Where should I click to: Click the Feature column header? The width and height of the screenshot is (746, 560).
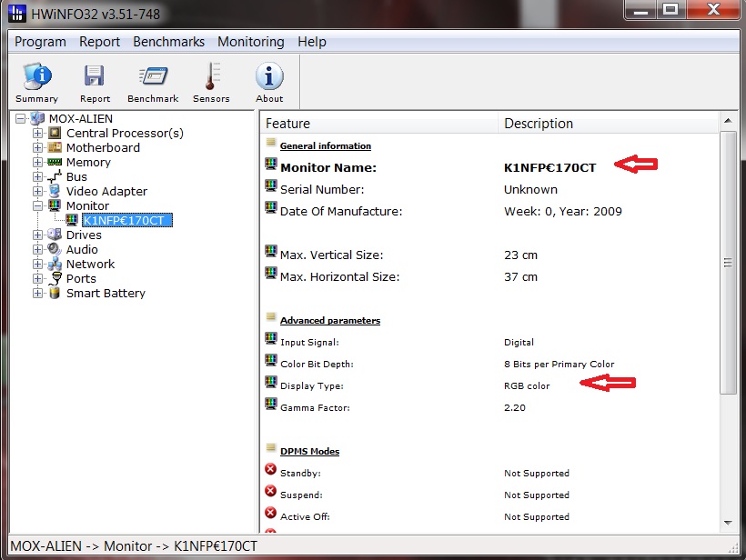tap(379, 124)
